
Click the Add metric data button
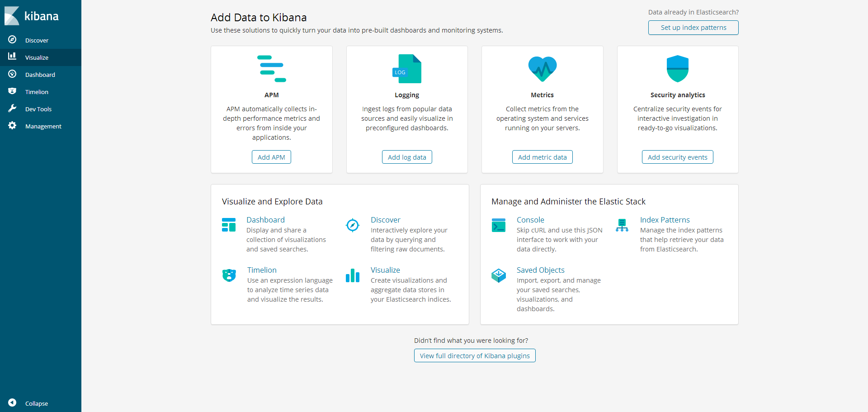tap(542, 157)
